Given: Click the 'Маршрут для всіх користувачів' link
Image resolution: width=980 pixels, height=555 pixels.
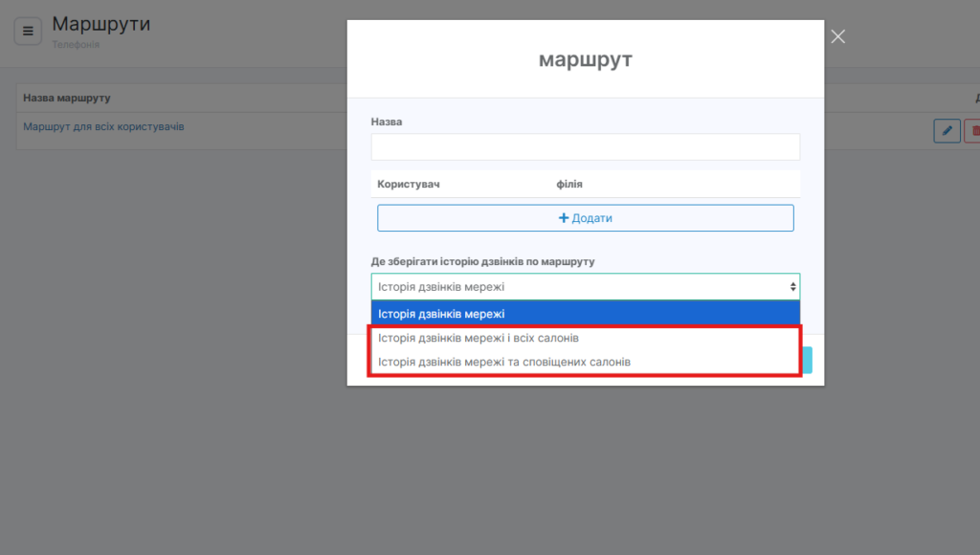Looking at the screenshot, I should click(103, 126).
